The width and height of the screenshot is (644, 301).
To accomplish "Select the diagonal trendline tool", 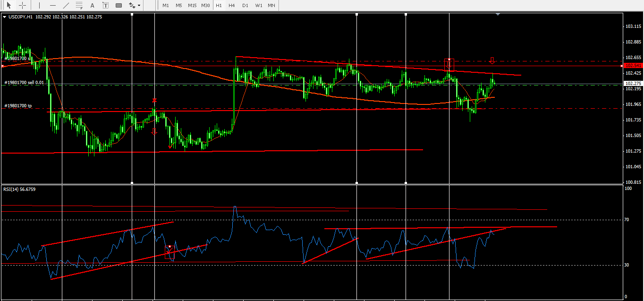I will pos(66,5).
